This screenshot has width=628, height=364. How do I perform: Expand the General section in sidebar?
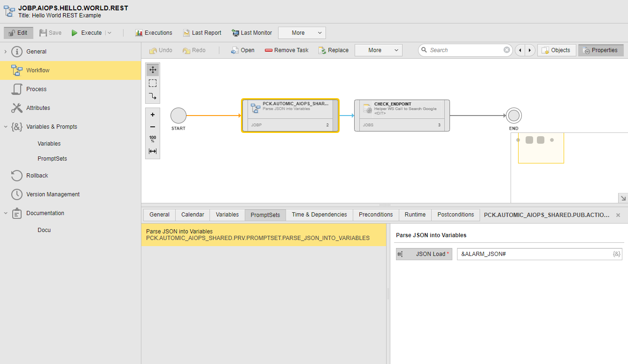(6, 52)
